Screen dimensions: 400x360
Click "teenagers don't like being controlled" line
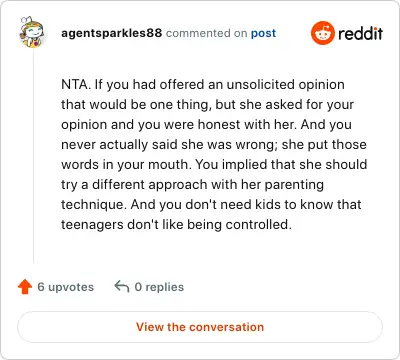pos(176,225)
